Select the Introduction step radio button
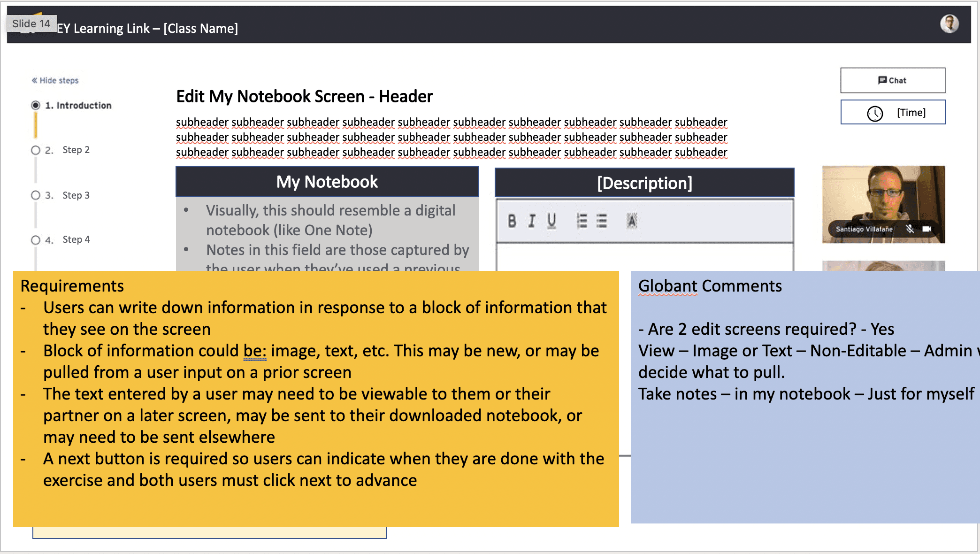This screenshot has width=980, height=554. click(x=36, y=105)
